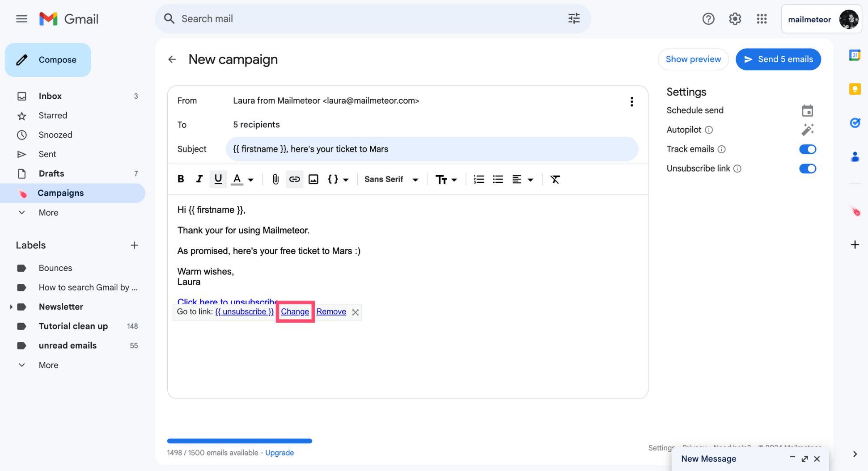Open the main menu hamburger icon
The height and width of the screenshot is (471, 868).
21,19
